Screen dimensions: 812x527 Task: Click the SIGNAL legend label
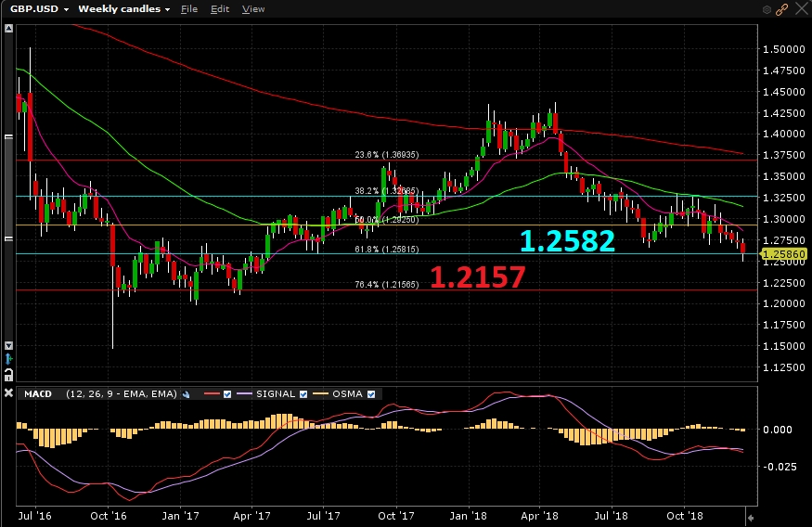coord(276,394)
